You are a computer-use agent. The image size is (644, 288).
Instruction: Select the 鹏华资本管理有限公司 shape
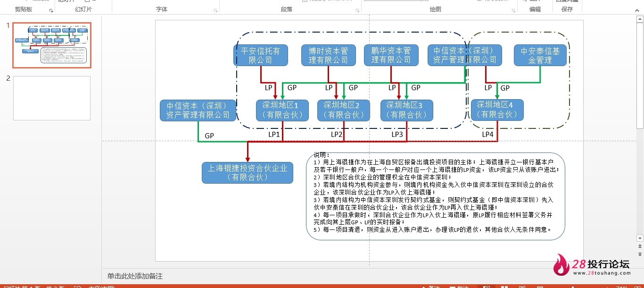pyautogui.click(x=391, y=55)
